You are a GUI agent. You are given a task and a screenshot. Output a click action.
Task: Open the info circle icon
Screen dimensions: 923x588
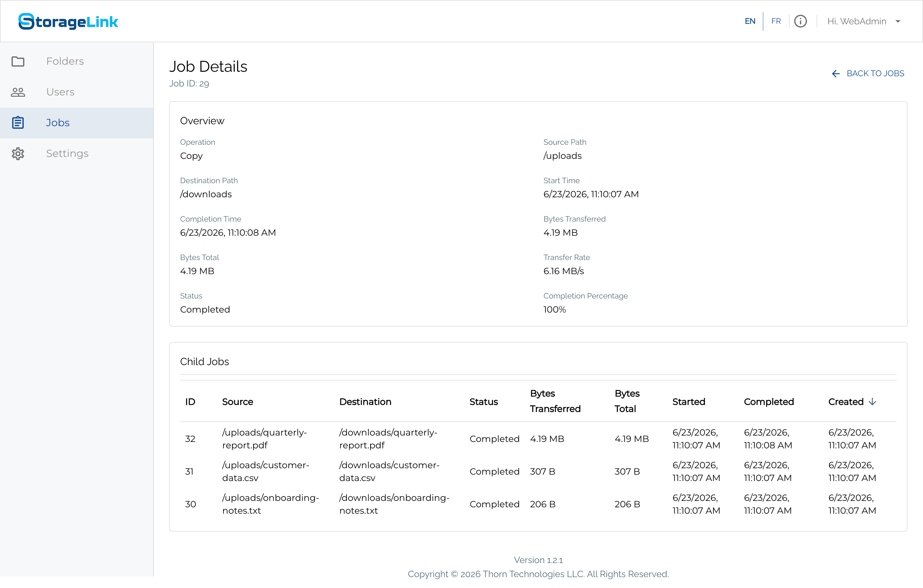pos(800,21)
